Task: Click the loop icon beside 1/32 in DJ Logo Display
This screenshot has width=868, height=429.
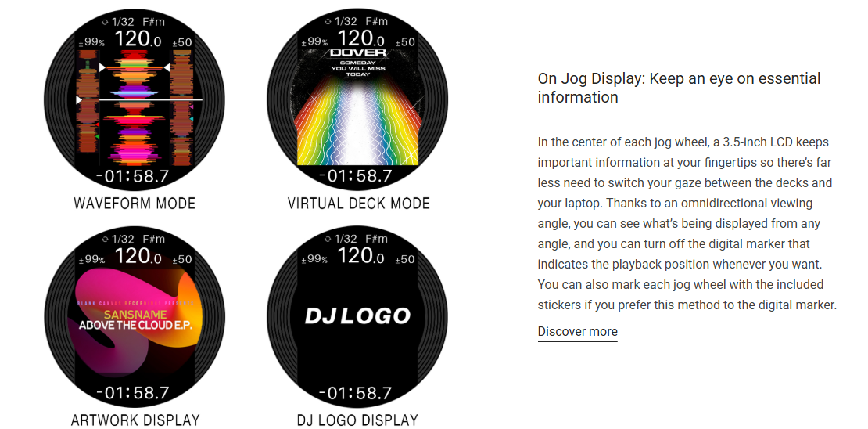Action: (328, 240)
